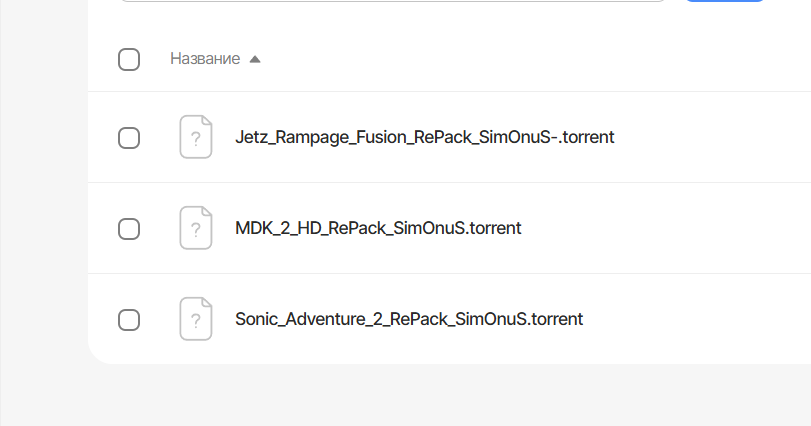Open the MDK_2_HD_RePack_SimOnuS.torrent file name
The height and width of the screenshot is (426, 811).
tap(378, 228)
